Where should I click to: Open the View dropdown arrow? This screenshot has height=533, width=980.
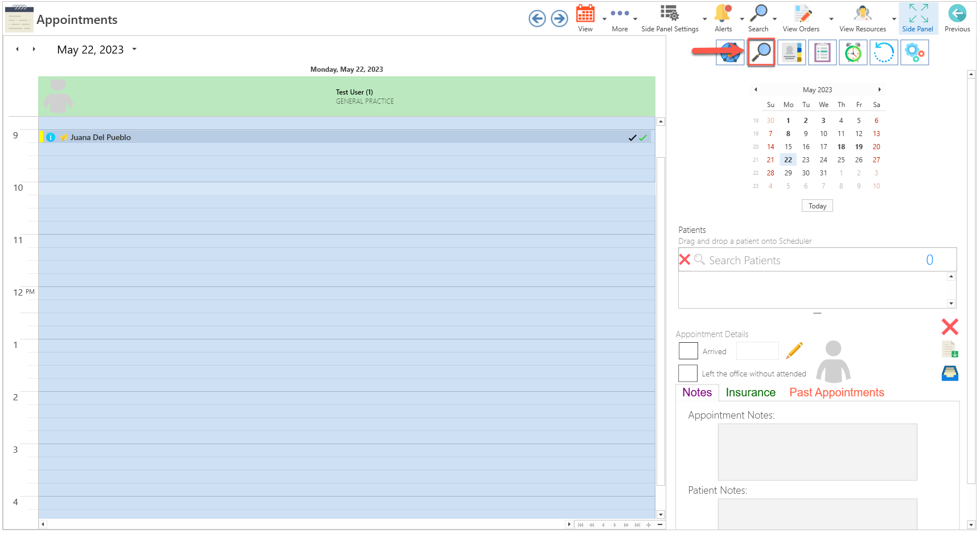click(604, 19)
